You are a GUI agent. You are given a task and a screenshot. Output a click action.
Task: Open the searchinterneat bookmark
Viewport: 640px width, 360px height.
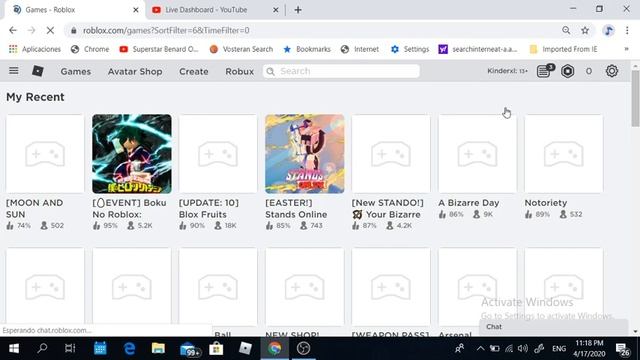pos(478,49)
